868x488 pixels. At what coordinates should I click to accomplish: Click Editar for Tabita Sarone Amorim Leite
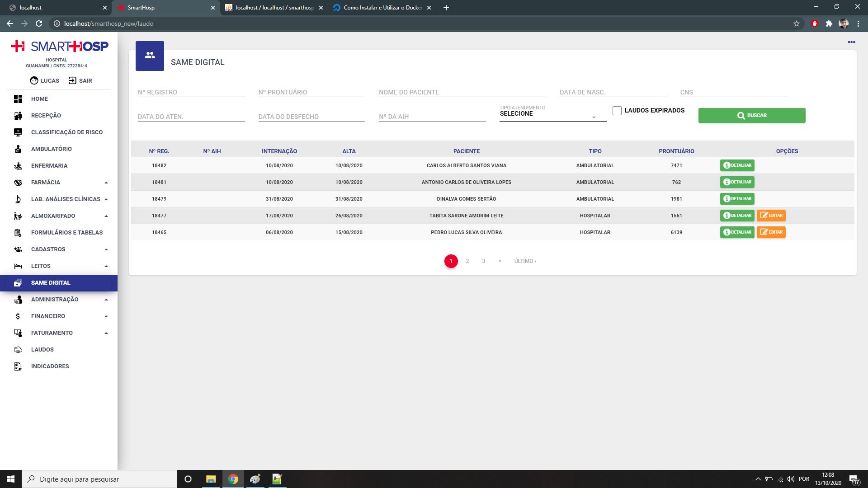click(x=771, y=216)
